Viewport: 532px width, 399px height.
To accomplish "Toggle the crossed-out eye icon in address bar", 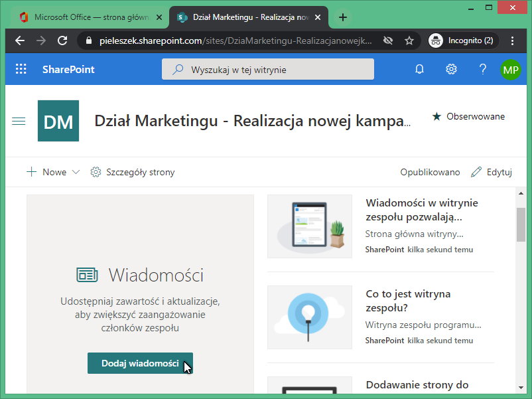I will coord(391,40).
